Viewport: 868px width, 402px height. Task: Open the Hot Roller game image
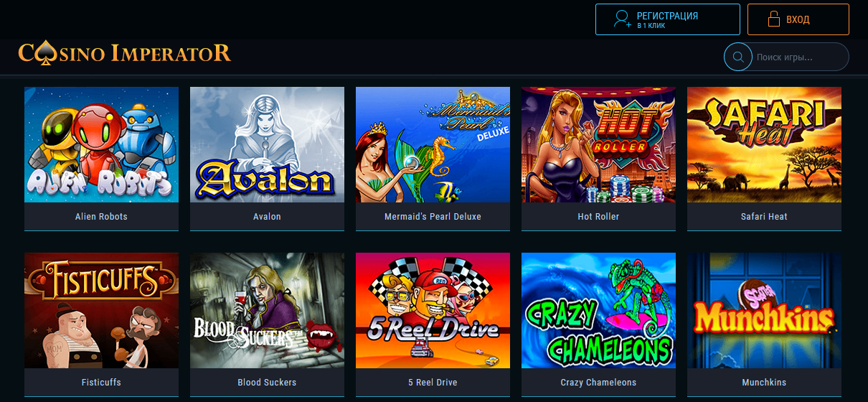pos(598,144)
